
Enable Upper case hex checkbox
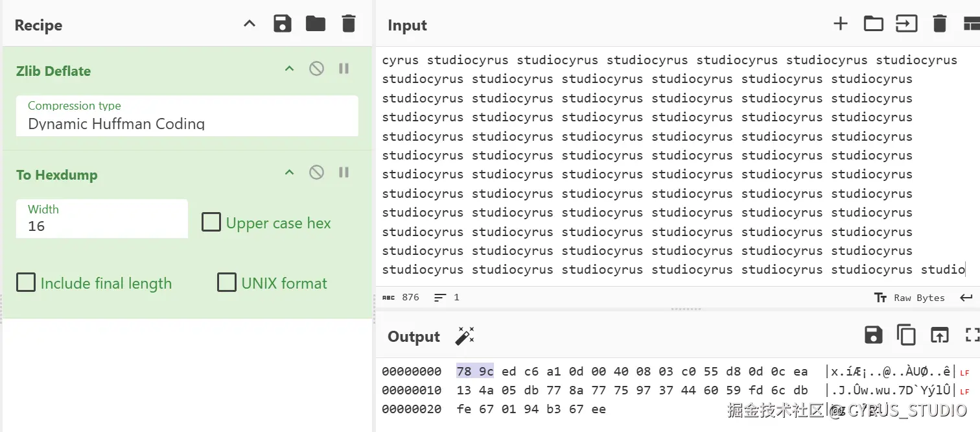(211, 222)
